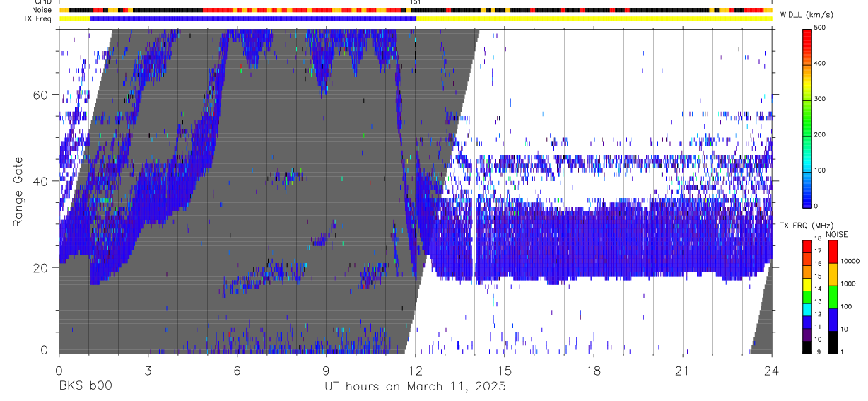Image resolution: width=868 pixels, height=401 pixels.
Task: Click the 18 tick on the UT hours axis
Action: coord(593,371)
